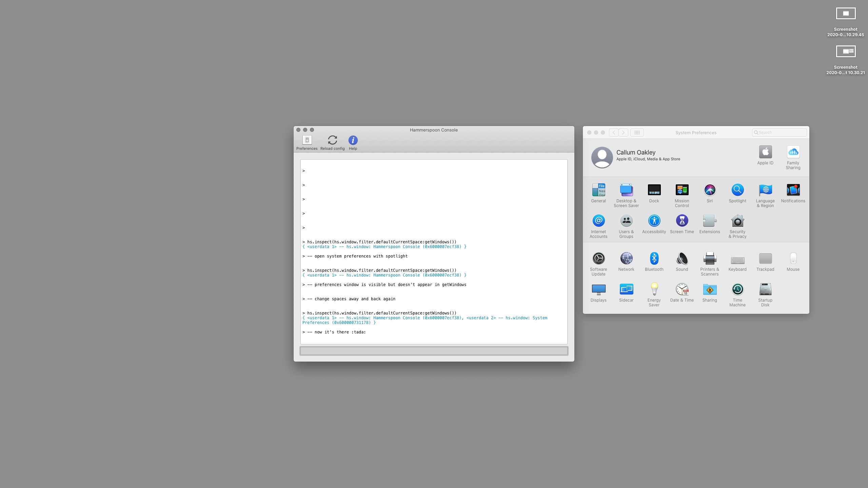This screenshot has width=868, height=488.
Task: Open Date & Time pane
Action: tap(682, 289)
